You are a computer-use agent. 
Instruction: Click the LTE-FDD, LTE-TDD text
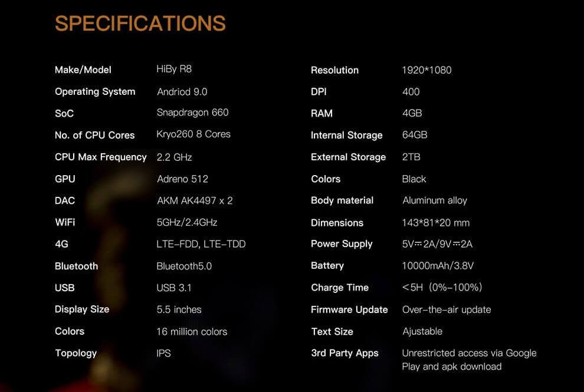(x=201, y=244)
